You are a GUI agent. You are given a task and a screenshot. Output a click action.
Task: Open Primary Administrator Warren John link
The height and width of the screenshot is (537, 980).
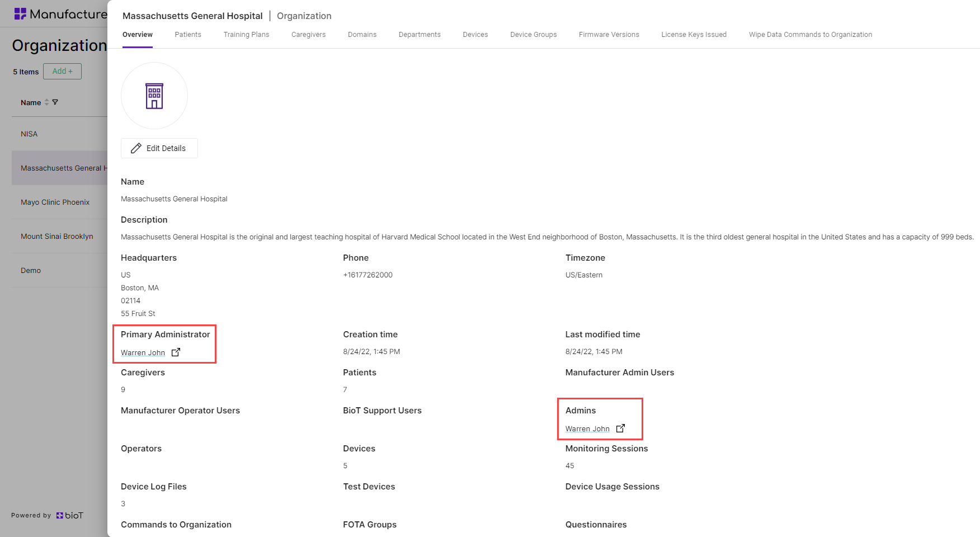[x=143, y=352]
